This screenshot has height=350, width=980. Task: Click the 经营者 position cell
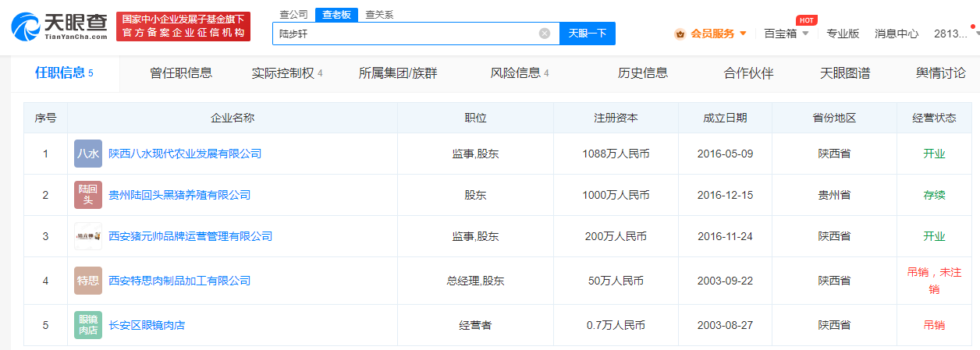[x=476, y=325]
